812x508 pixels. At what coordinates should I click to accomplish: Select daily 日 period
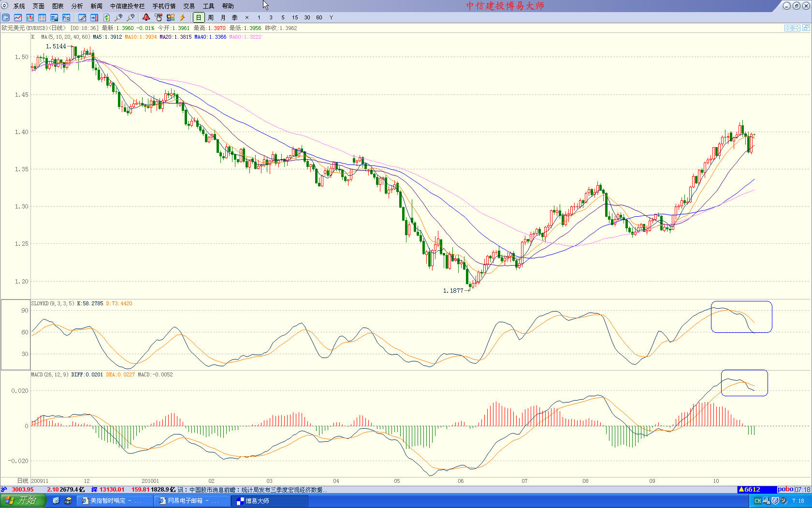(199, 17)
